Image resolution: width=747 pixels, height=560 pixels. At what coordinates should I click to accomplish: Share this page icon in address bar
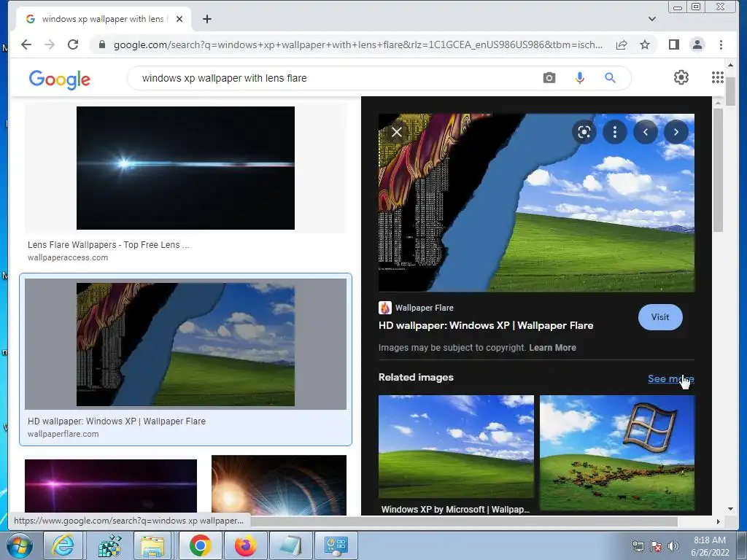click(622, 44)
